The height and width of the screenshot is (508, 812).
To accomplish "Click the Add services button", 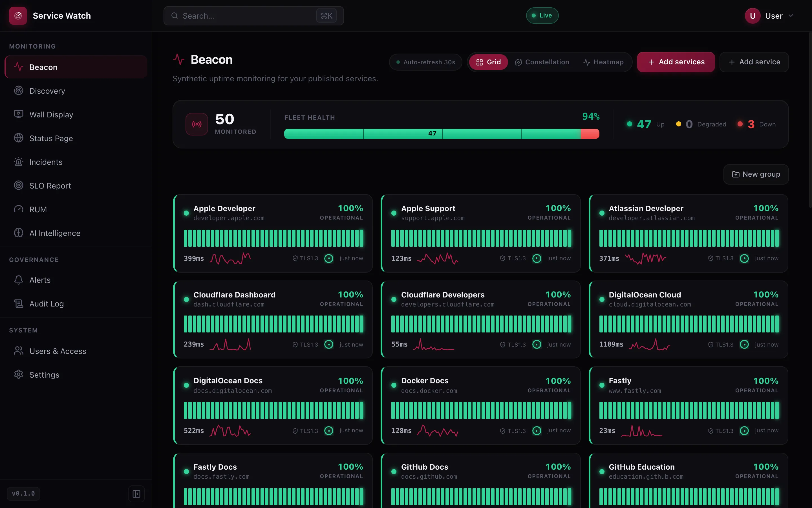I will (676, 62).
